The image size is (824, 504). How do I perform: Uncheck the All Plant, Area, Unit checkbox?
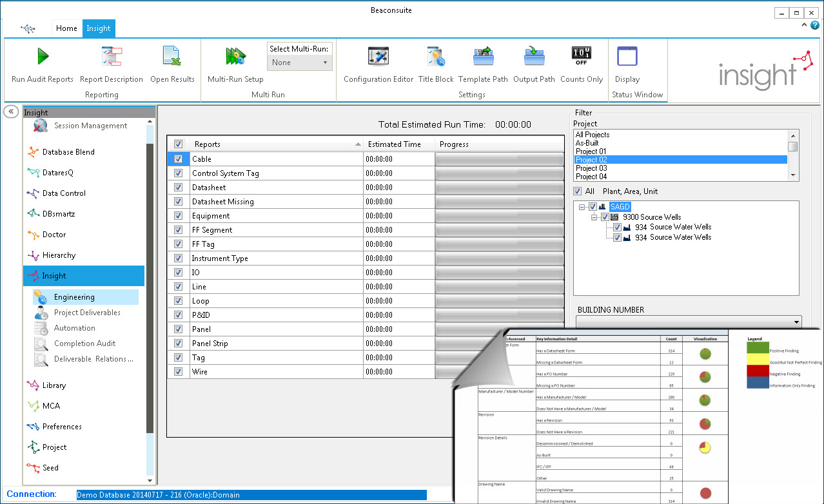pos(578,191)
